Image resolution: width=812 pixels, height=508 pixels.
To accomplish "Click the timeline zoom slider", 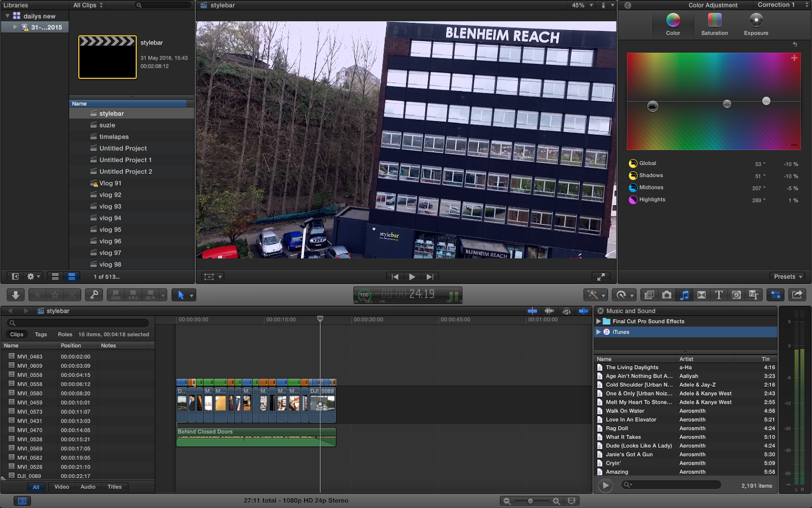I will (x=531, y=501).
